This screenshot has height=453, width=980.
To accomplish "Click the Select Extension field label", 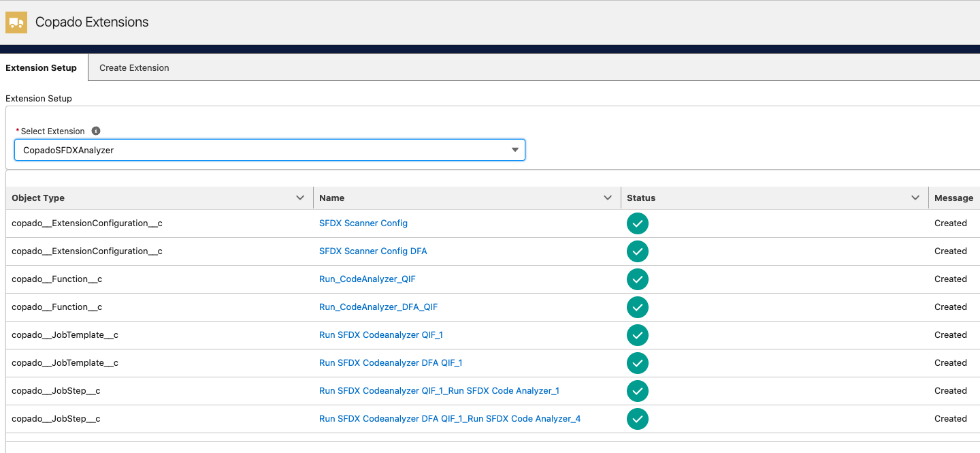I will 52,131.
